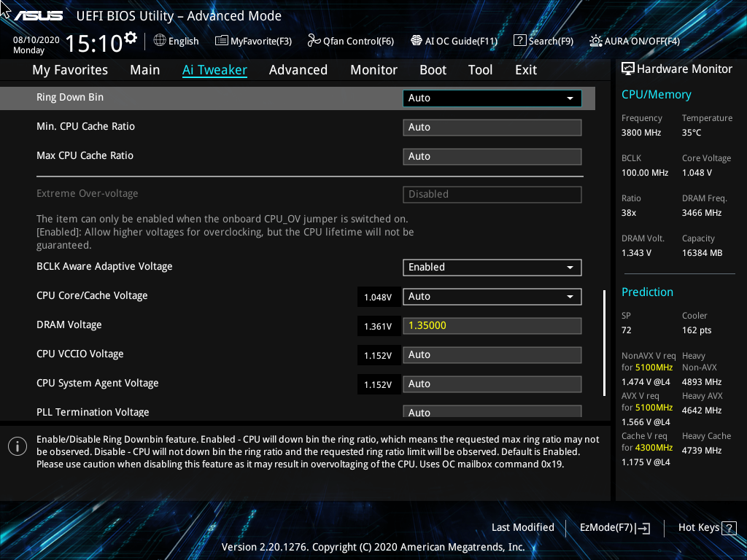Click the English language globe icon
Viewport: 747px width, 560px height.
pyautogui.click(x=159, y=41)
